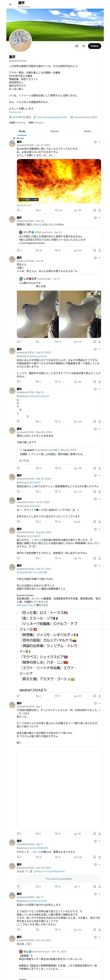Share the pinned post via share icon
Image resolution: width=110 pixels, height=980 pixels.
coord(99,210)
